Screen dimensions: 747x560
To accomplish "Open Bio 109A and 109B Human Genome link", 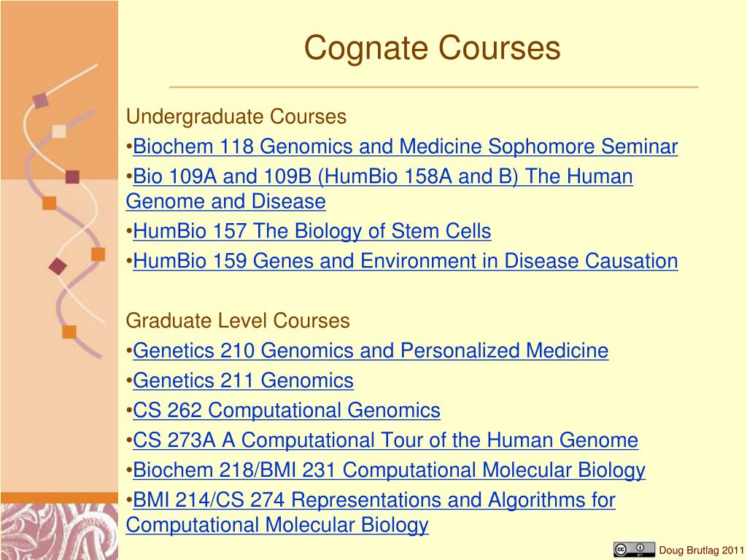I will pos(383,176).
